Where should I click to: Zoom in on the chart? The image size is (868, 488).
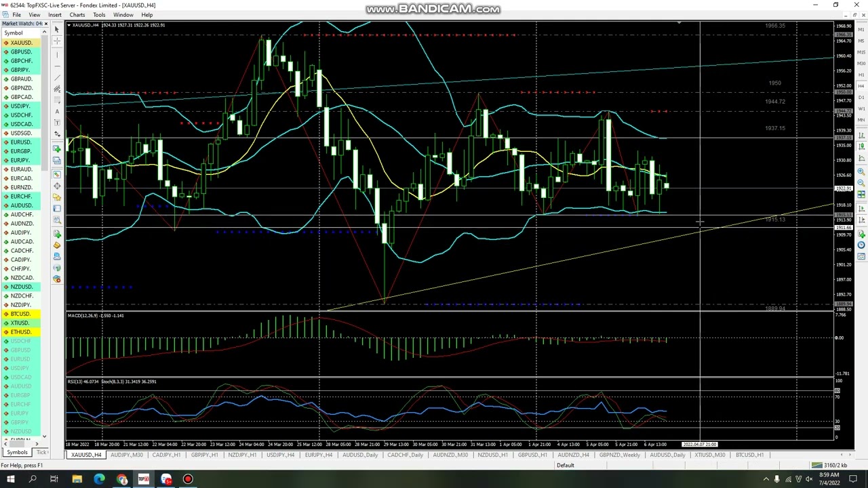tap(861, 171)
